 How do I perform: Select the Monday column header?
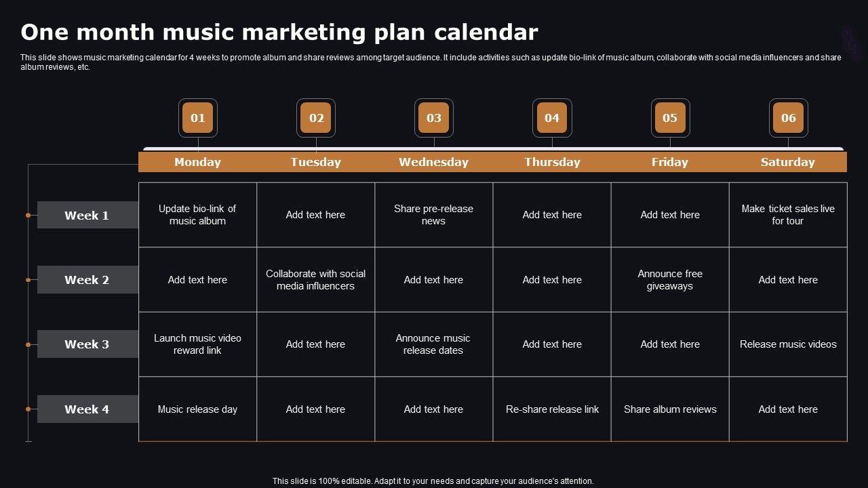197,162
